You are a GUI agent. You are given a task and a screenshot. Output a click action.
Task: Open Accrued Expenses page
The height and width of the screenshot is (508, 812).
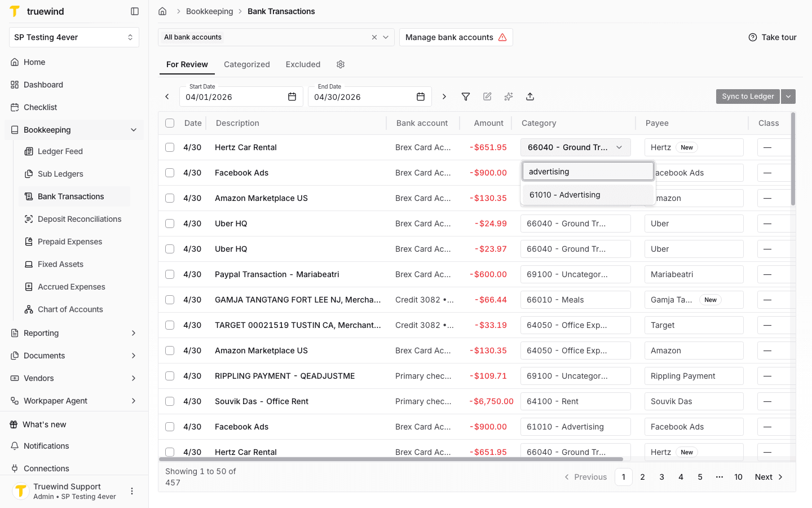coord(74,287)
